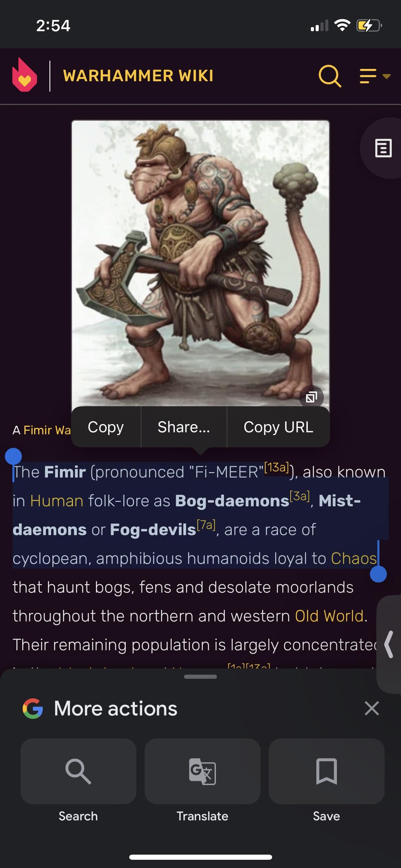Screen dimensions: 401x868
Task: Tap the Fandom flame logo
Action: click(25, 75)
